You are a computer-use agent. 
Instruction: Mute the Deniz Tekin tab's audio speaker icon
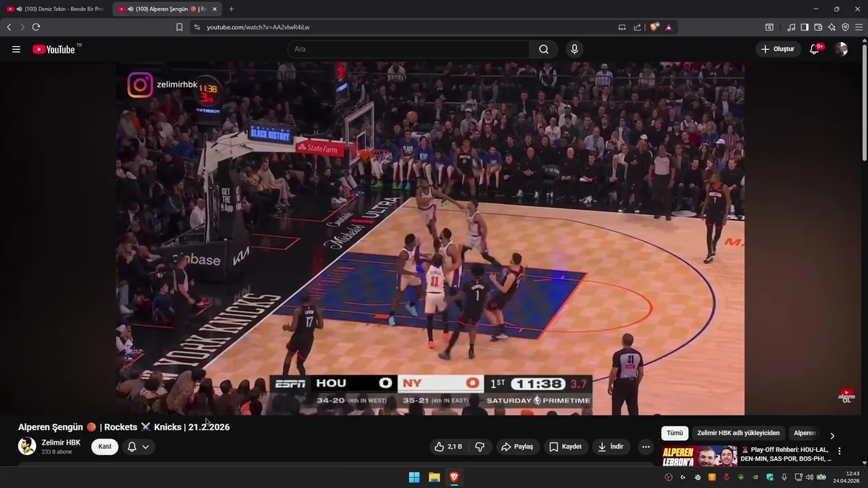(19, 9)
